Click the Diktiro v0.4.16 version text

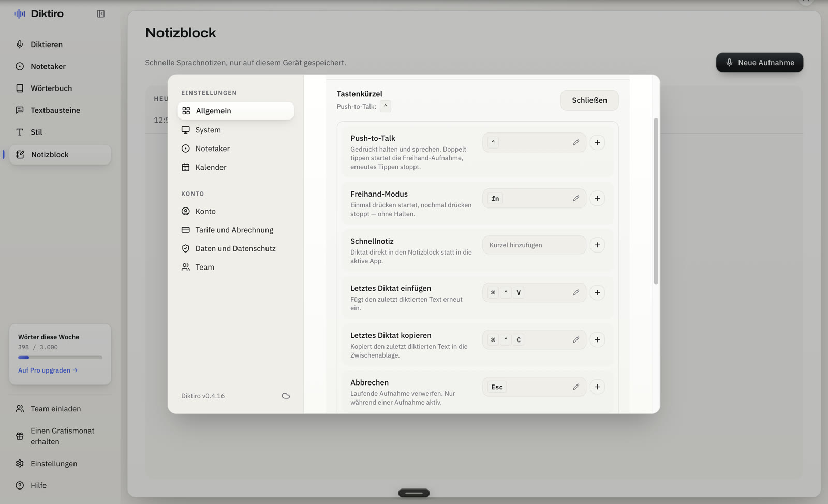pyautogui.click(x=203, y=396)
